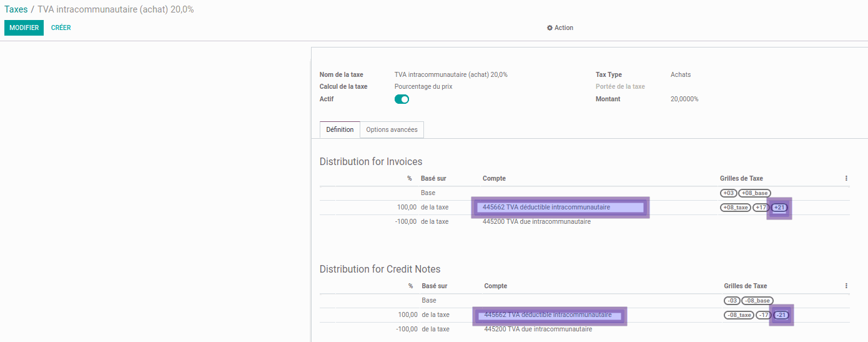Open column options for Credit Notes distribution
868x342 pixels.
[846, 286]
